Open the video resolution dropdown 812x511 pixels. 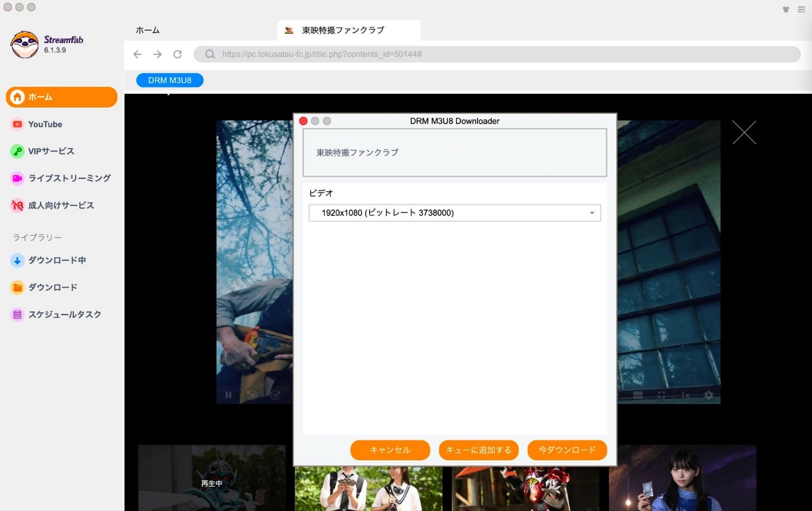point(455,213)
